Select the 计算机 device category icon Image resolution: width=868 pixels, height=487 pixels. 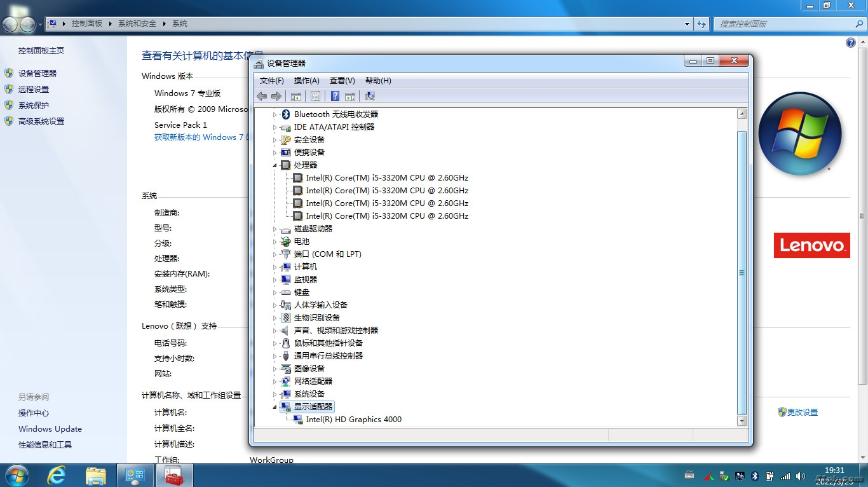click(286, 267)
